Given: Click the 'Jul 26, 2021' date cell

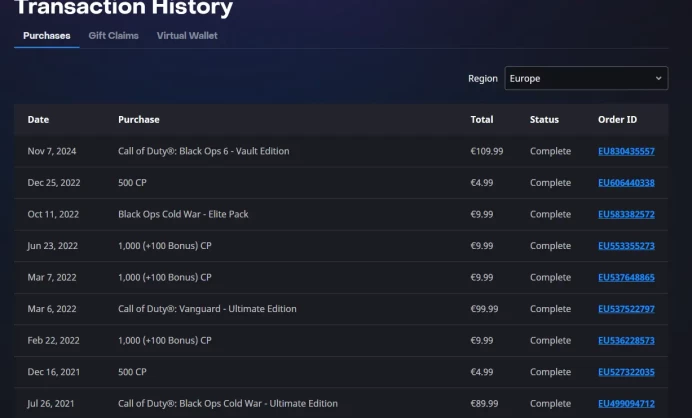Looking at the screenshot, I should (51, 403).
